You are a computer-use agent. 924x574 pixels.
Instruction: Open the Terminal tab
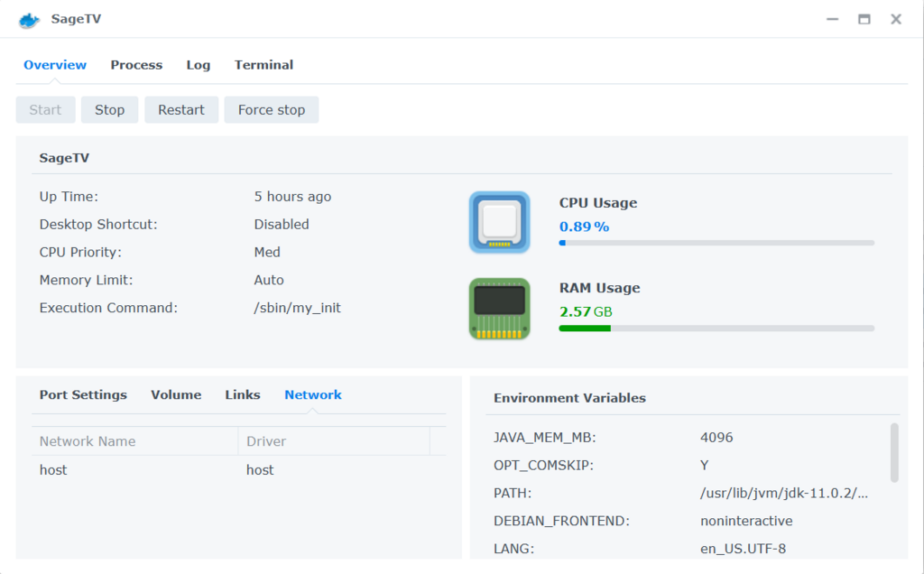(x=263, y=65)
